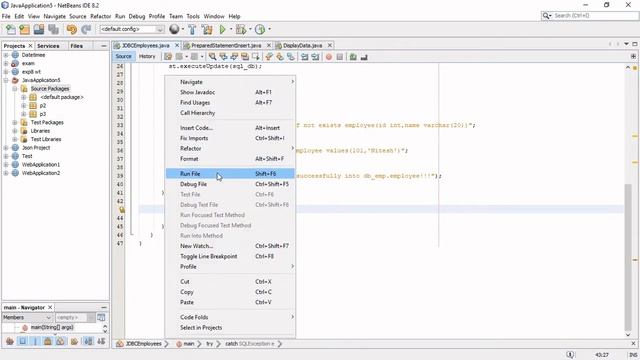The image size is (640, 360).
Task: Toggle Highlight Search in editor toolbar
Action: click(245, 57)
